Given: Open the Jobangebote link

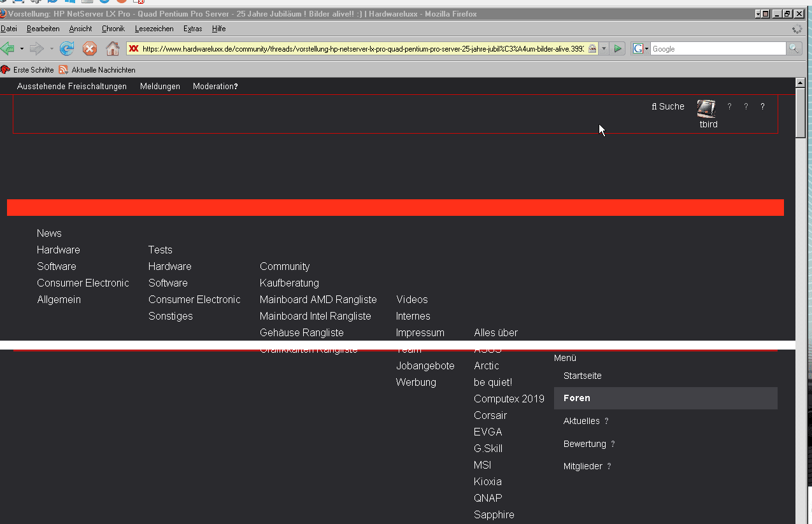Looking at the screenshot, I should pyautogui.click(x=425, y=365).
